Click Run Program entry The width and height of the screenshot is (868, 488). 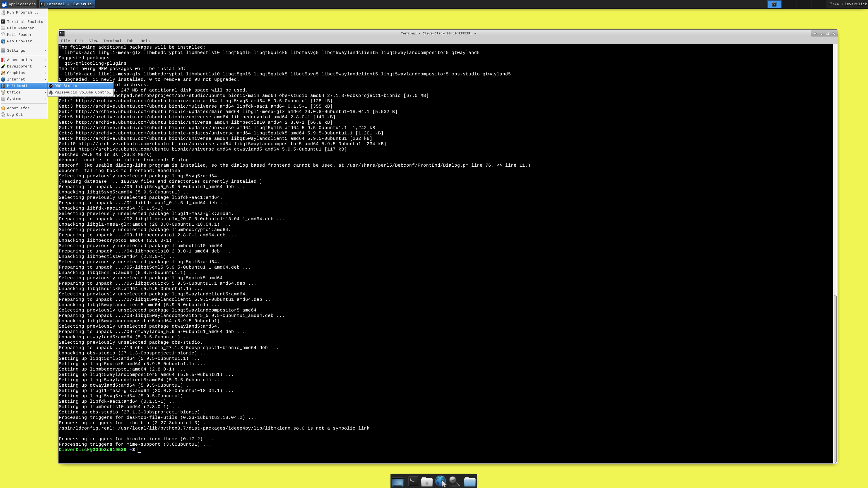point(22,12)
